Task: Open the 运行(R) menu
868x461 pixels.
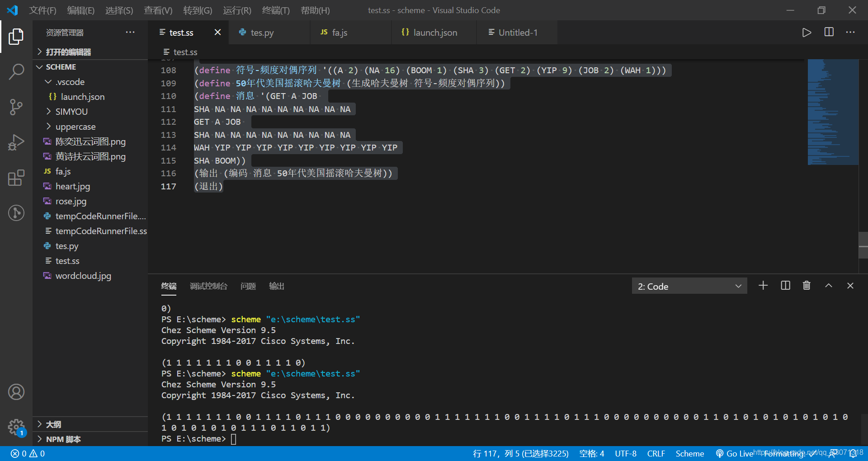Action: pyautogui.click(x=237, y=10)
